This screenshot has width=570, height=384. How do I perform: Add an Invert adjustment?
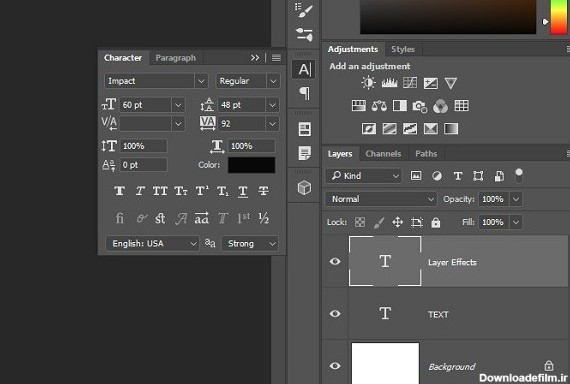click(369, 128)
